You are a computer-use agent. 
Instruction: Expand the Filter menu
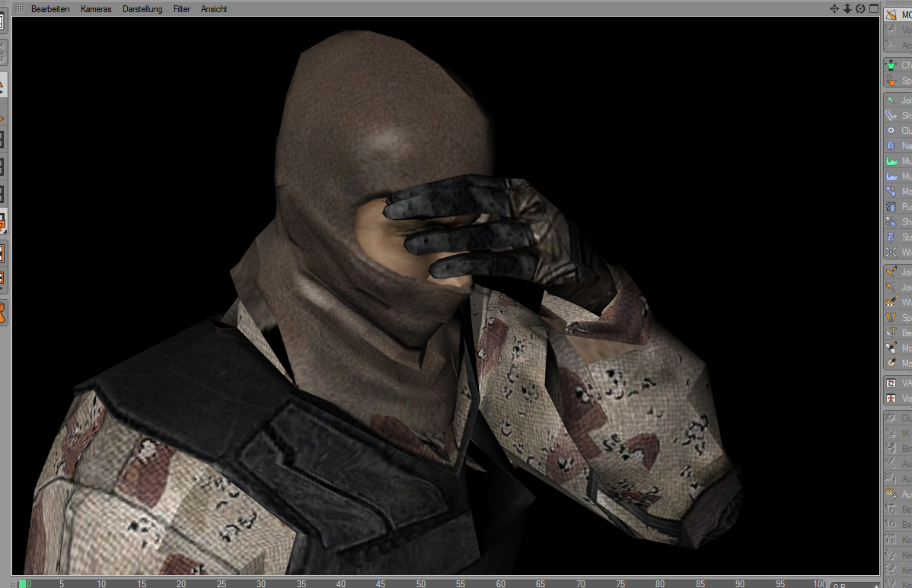(x=182, y=9)
